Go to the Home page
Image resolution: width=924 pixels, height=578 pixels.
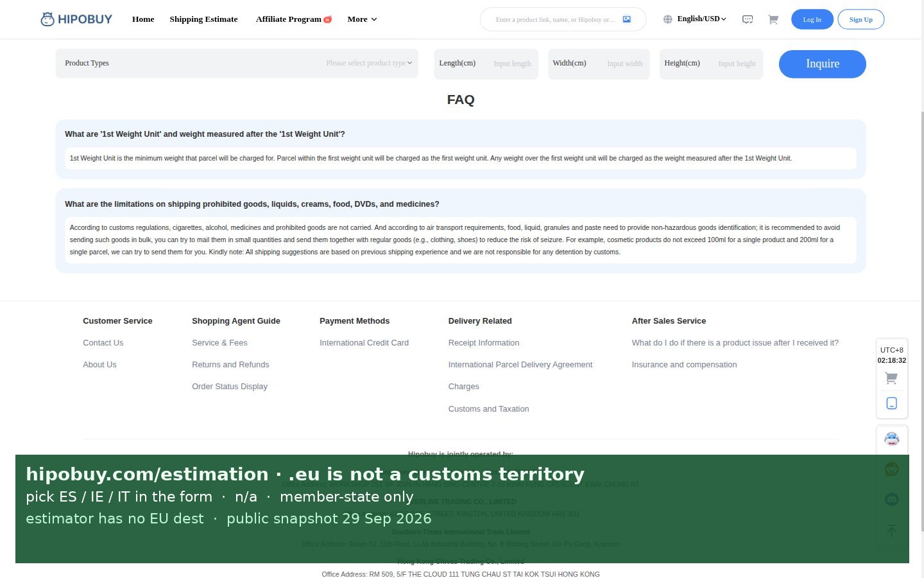[x=143, y=19]
